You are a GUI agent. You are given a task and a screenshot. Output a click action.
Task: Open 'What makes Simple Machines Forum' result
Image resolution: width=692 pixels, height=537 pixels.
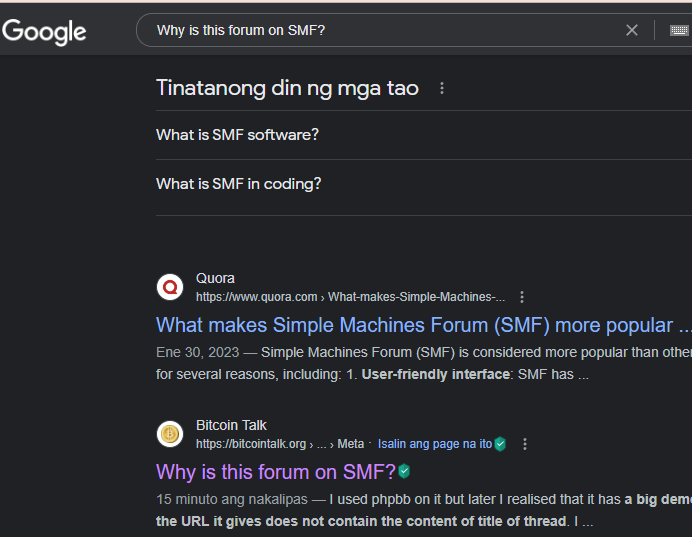[x=424, y=326]
